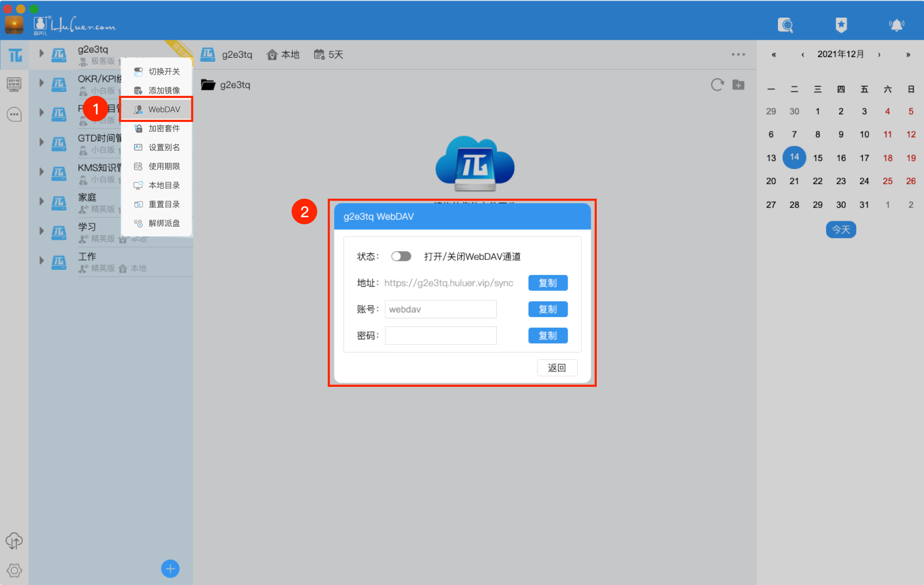Screen dimensions: 924x585
Task: Expand the g2e3tq disk tree arrow
Action: pos(41,53)
